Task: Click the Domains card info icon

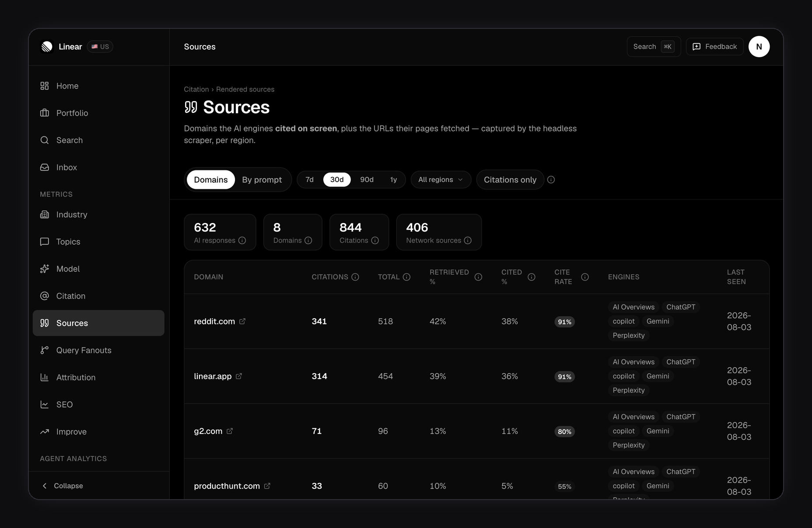Action: coord(308,240)
